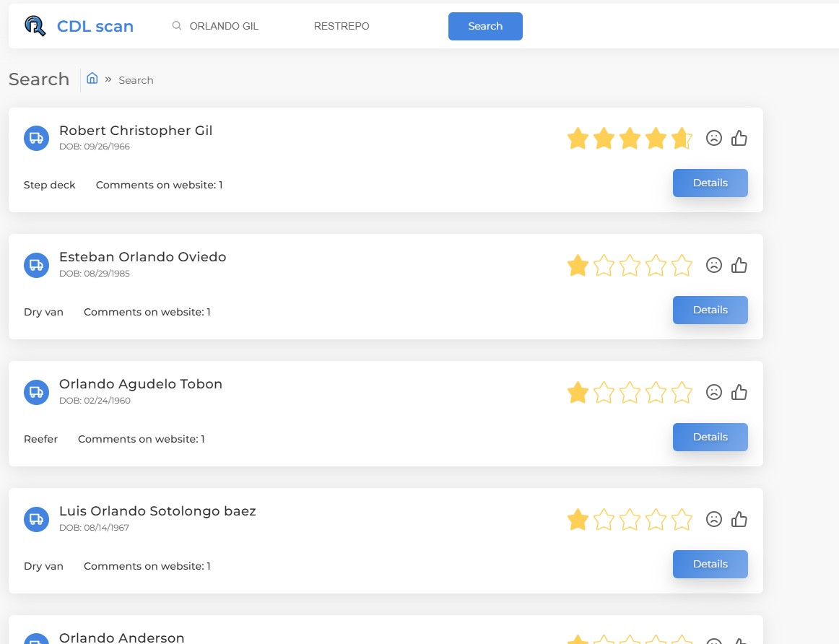Open Details for Luis Orlando Sotolongo baez
Image resolution: width=839 pixels, height=644 pixels.
[710, 564]
